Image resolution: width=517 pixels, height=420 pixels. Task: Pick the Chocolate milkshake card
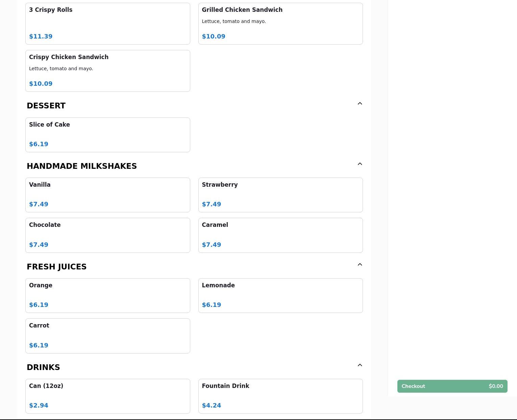point(108,235)
